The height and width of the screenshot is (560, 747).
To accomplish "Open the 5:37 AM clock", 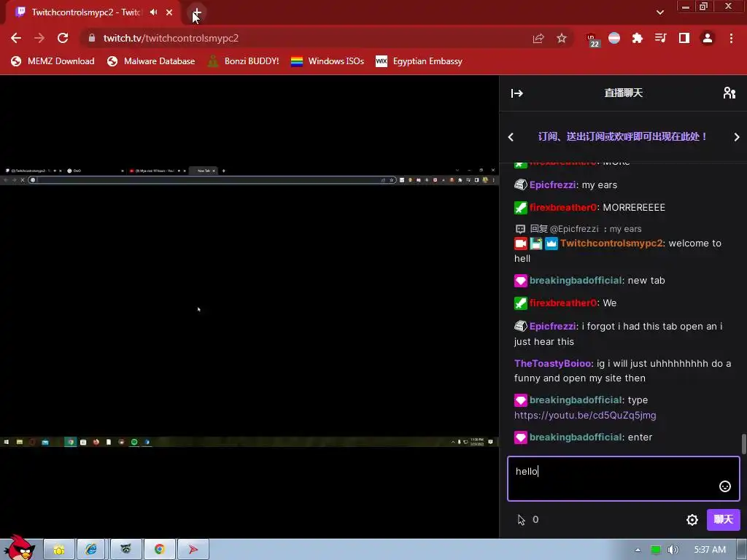I will [x=710, y=550].
